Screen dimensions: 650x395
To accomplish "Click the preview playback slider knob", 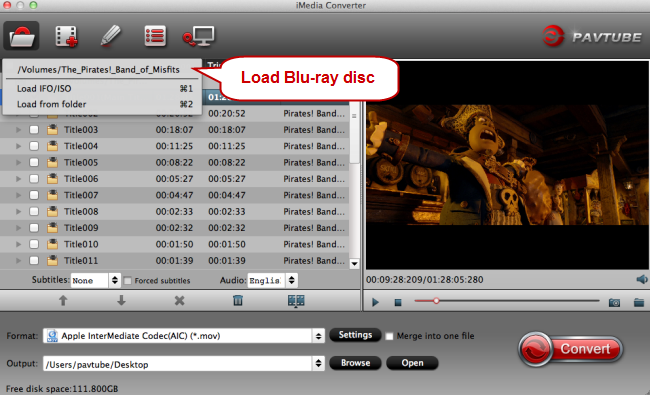I will [x=436, y=301].
